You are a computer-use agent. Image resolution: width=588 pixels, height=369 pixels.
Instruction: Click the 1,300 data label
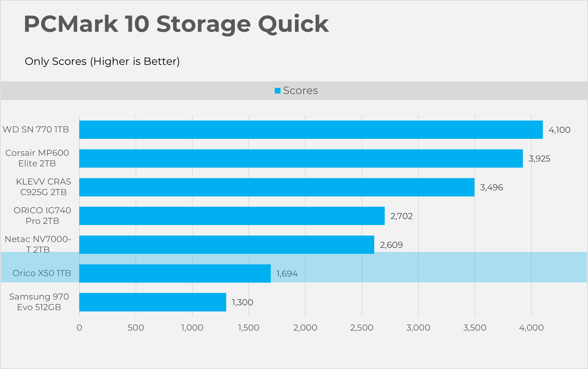[x=242, y=302]
